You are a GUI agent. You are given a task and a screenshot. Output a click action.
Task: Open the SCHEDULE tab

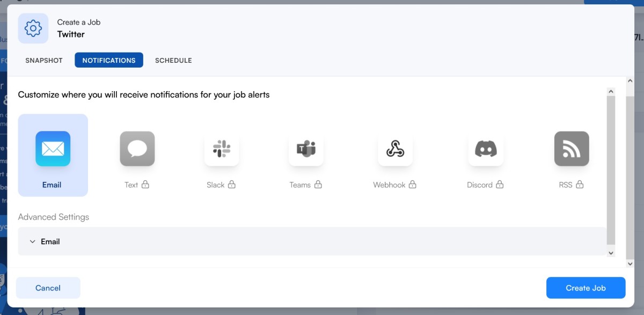point(173,60)
